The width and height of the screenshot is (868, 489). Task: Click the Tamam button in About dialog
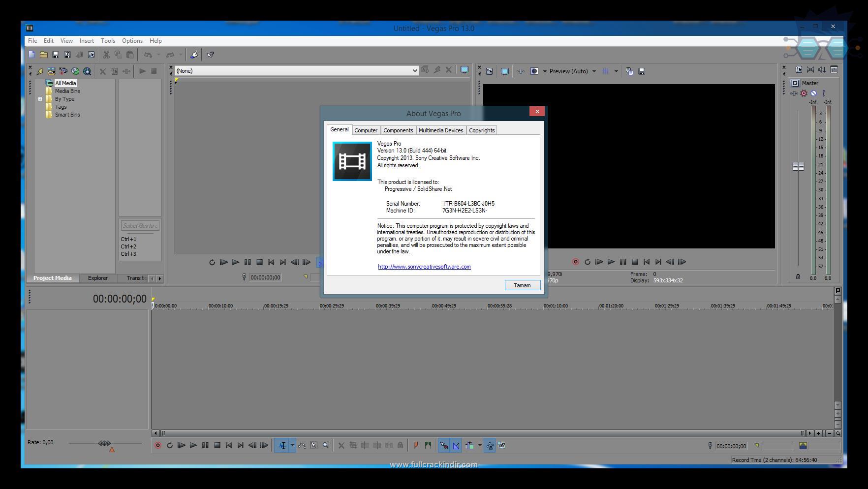(522, 285)
